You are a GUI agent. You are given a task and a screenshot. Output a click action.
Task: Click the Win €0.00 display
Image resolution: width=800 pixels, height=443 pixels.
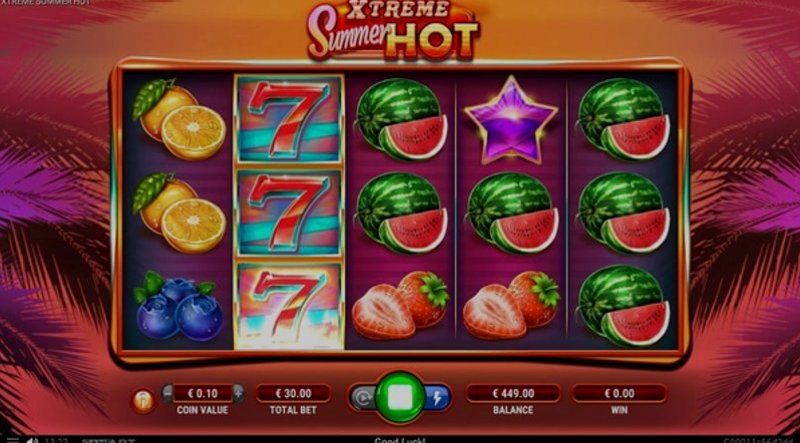point(619,393)
